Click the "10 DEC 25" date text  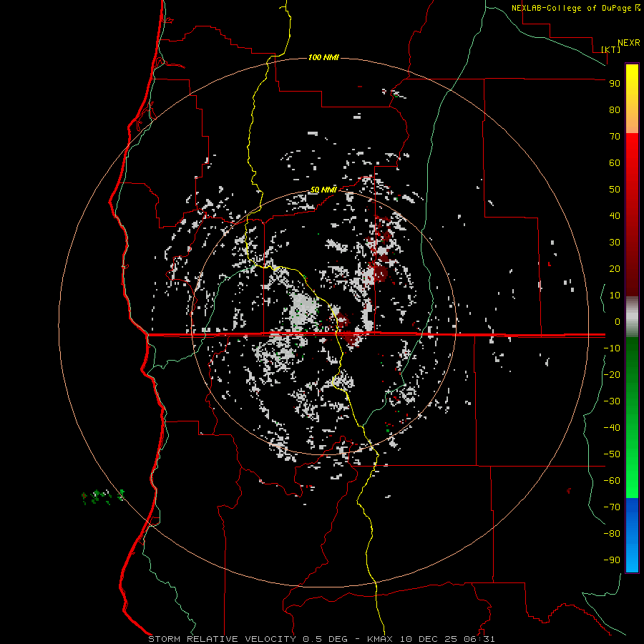(429, 639)
